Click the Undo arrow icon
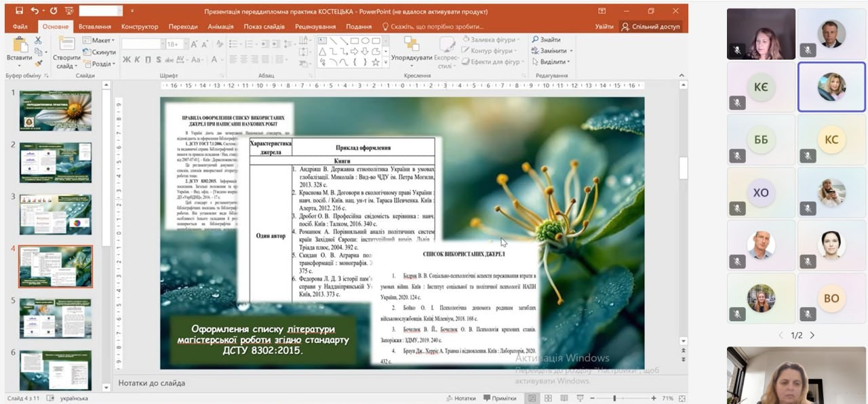Screen dimensions: 868x404 [x=35, y=11]
